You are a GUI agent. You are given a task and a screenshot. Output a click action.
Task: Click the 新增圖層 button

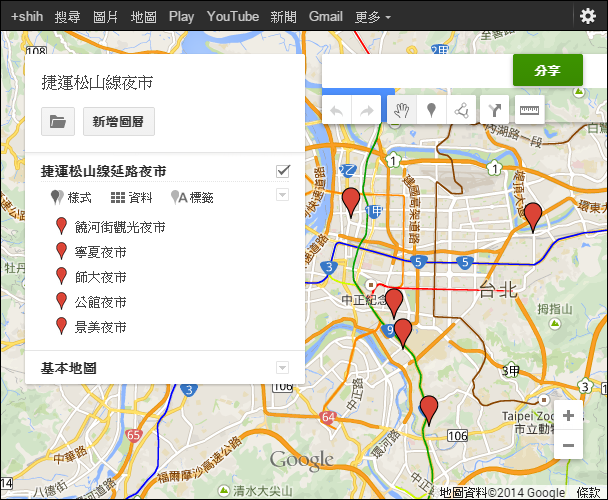pyautogui.click(x=119, y=121)
